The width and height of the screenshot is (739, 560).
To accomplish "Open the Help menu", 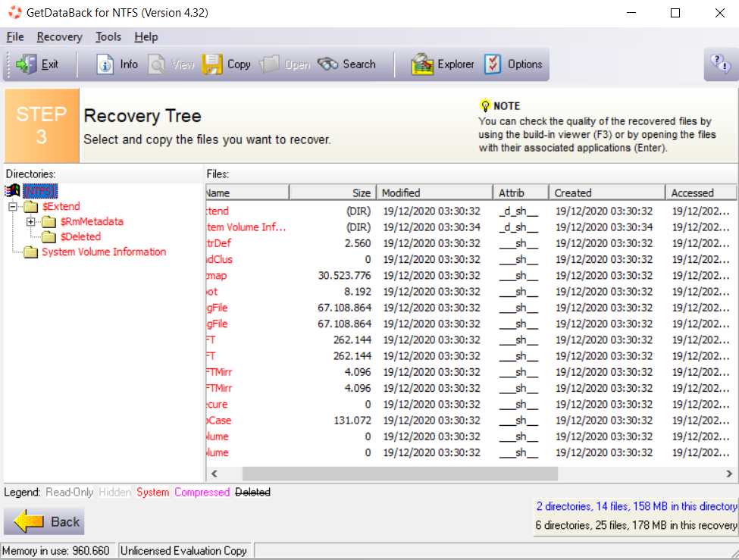I will coord(146,37).
